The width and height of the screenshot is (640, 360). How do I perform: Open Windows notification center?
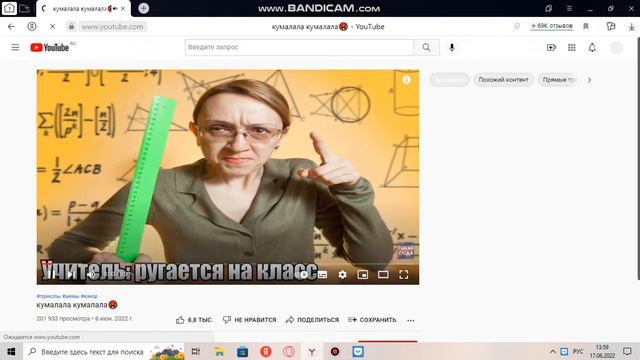627,351
